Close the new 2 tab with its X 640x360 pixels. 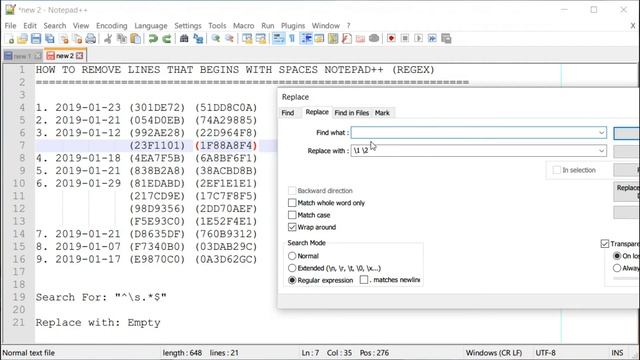point(80,56)
